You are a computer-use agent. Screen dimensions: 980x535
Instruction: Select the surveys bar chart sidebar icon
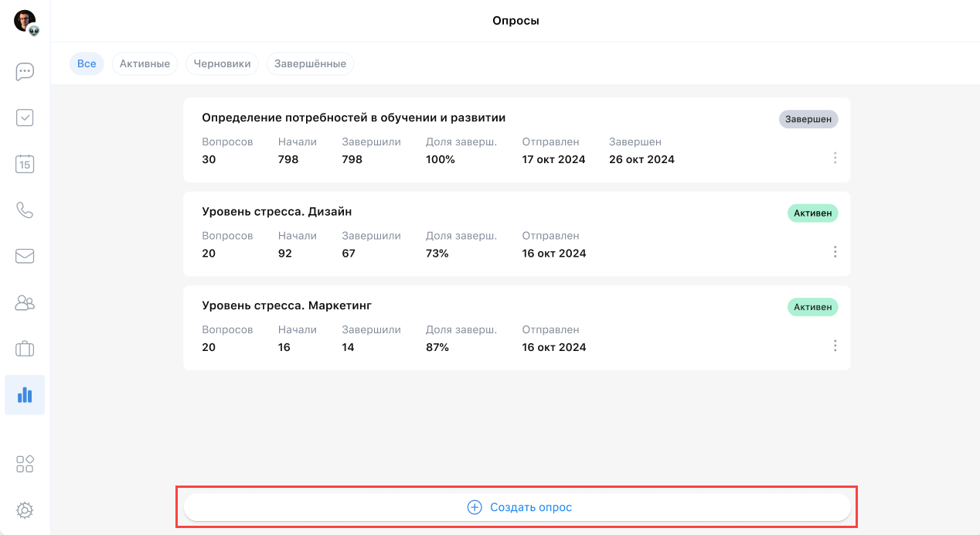pos(25,395)
